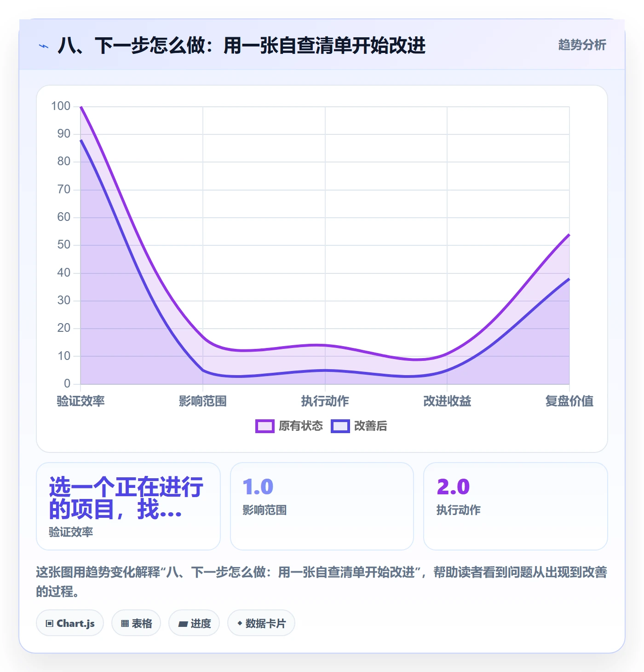Image resolution: width=644 pixels, height=672 pixels.
Task: Click the 原有状态 legend label
Action: click(x=301, y=426)
